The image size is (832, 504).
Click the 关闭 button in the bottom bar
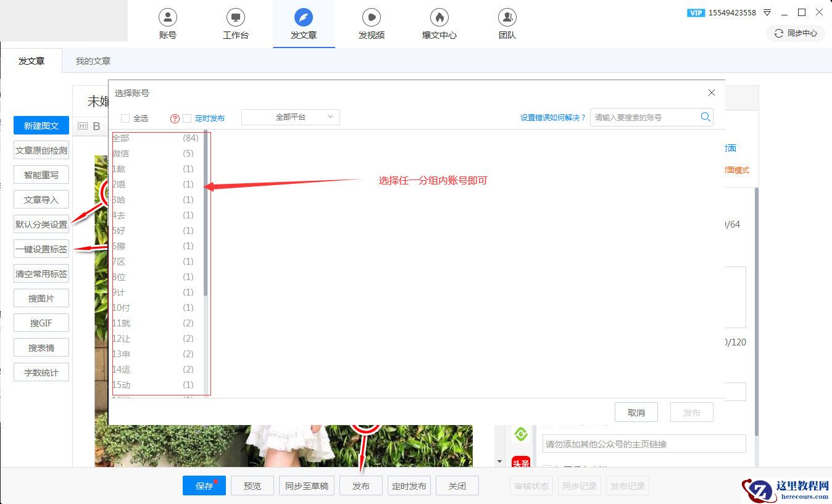(457, 485)
